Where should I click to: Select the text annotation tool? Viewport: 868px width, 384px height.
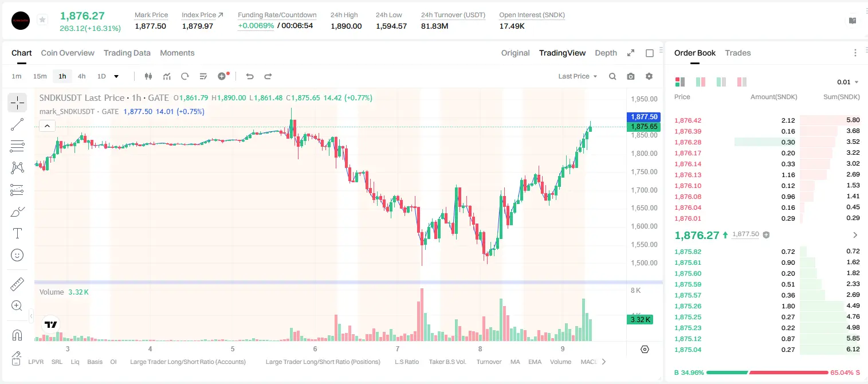(x=17, y=233)
